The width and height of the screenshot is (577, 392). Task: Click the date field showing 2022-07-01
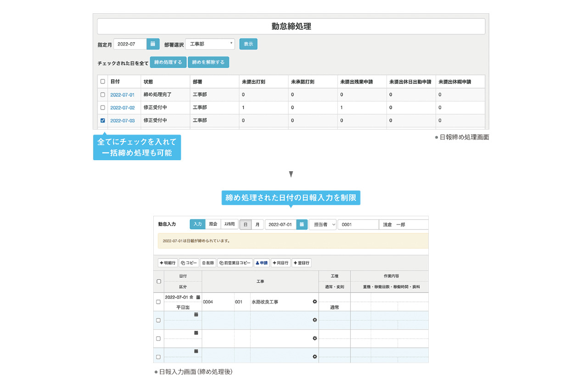tap(280, 224)
